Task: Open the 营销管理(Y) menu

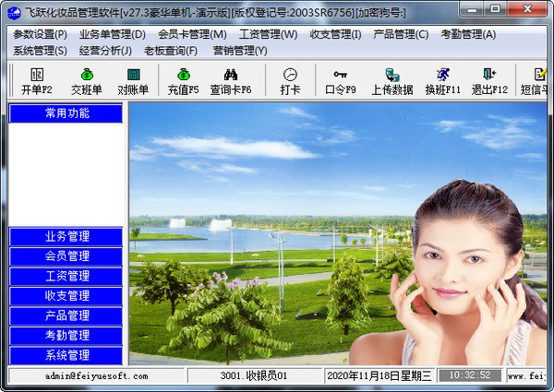Action: pyautogui.click(x=240, y=51)
